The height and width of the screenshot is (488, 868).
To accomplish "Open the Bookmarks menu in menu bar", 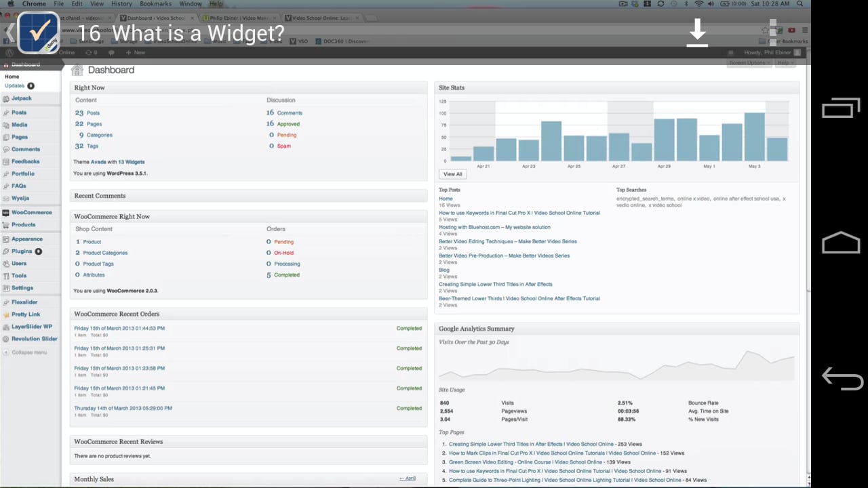I will [155, 4].
